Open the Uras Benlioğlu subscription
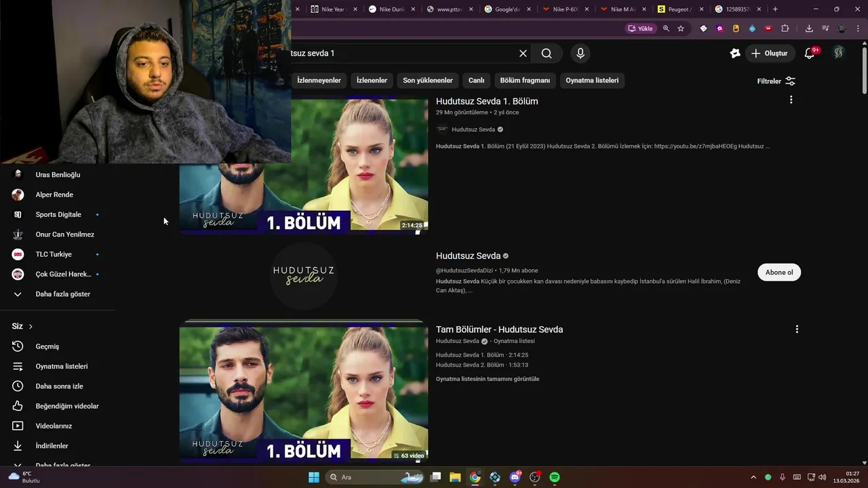This screenshot has width=868, height=488. coord(58,175)
